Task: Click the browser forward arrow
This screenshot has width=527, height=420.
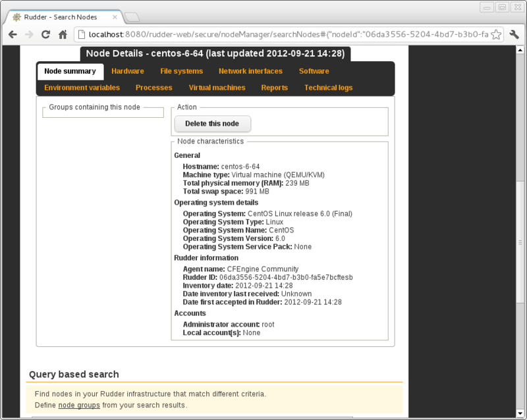Action: (29, 34)
